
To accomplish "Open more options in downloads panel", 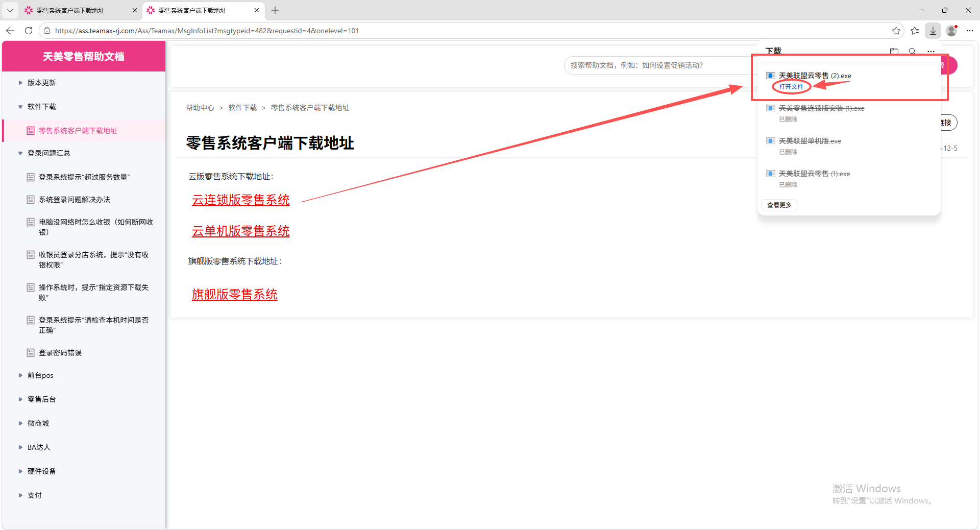I will click(x=931, y=51).
